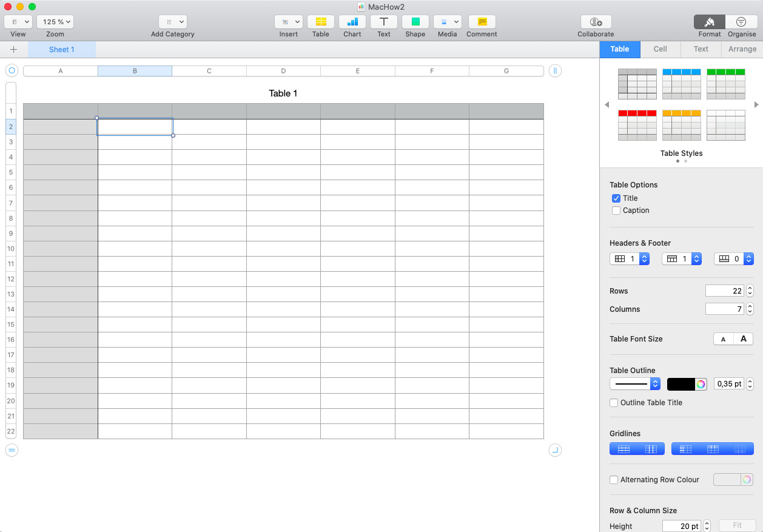Turn on Alternating Row Colour
Image resolution: width=763 pixels, height=532 pixels.
coord(613,479)
